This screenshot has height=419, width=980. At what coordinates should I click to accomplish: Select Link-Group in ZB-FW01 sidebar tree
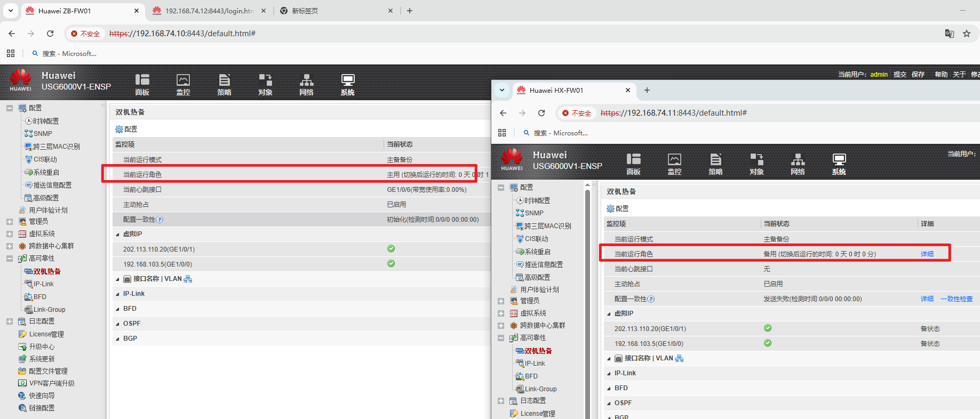pyautogui.click(x=49, y=310)
